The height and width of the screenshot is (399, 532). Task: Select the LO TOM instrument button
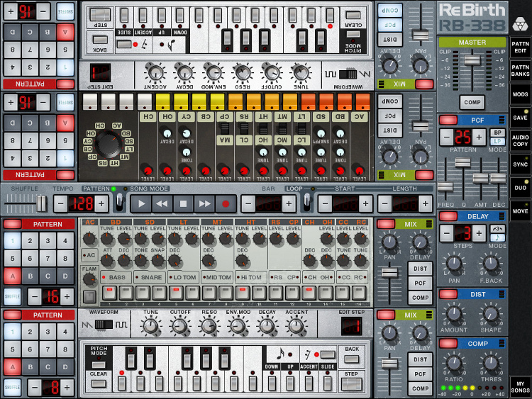coord(183,277)
